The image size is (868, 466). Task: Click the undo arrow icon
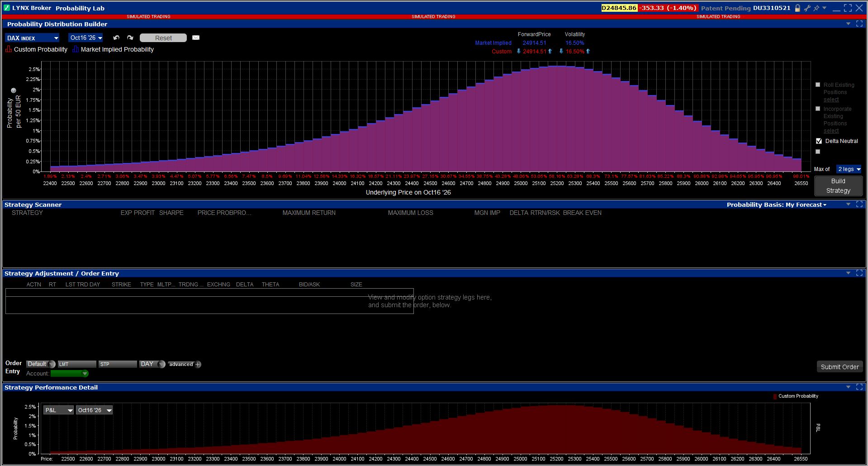tap(116, 38)
